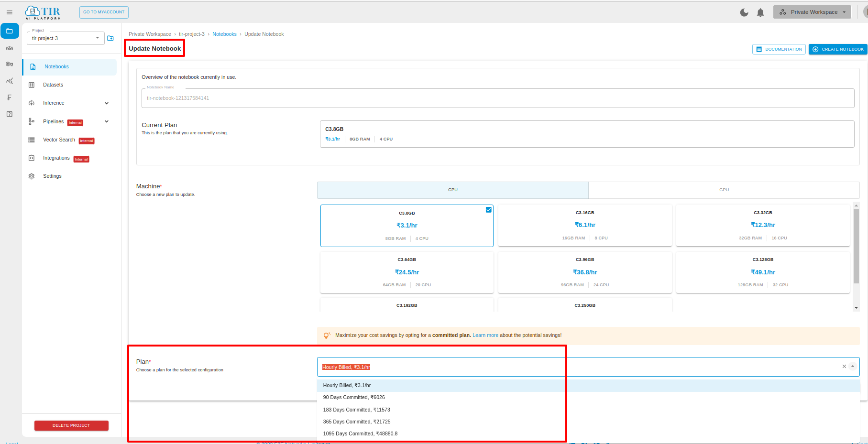The height and width of the screenshot is (444, 868).
Task: Expand the Inference submenu chevron
Action: tap(107, 103)
